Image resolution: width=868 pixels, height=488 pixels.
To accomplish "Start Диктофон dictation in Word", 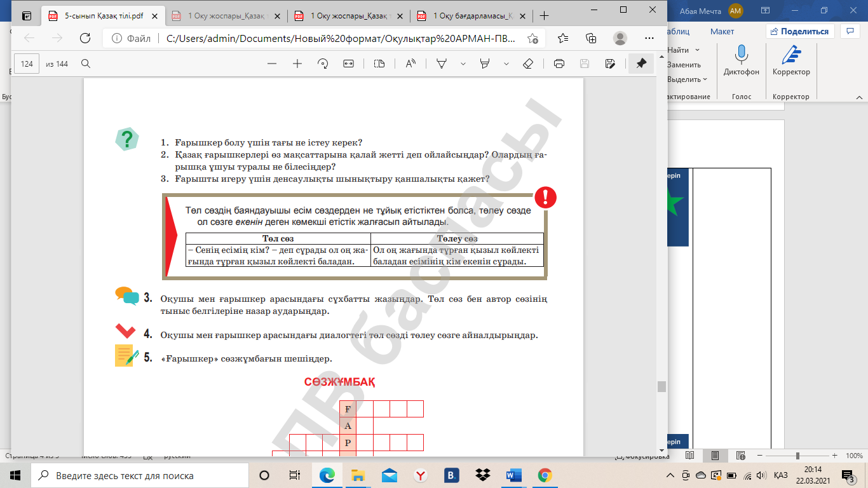I will pyautogui.click(x=742, y=61).
